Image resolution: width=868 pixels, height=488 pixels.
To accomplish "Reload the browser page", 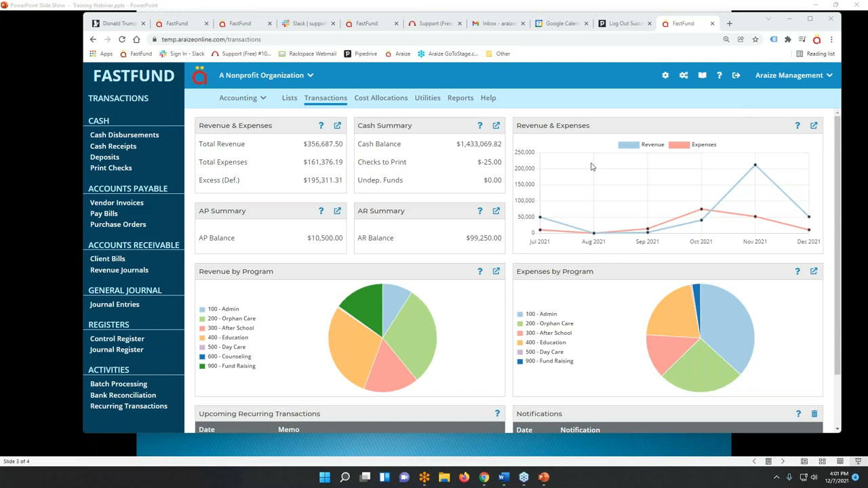I will tap(122, 39).
